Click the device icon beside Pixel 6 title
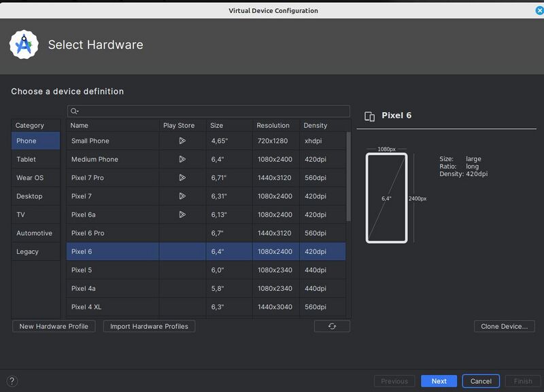This screenshot has width=544, height=392. pos(369,116)
